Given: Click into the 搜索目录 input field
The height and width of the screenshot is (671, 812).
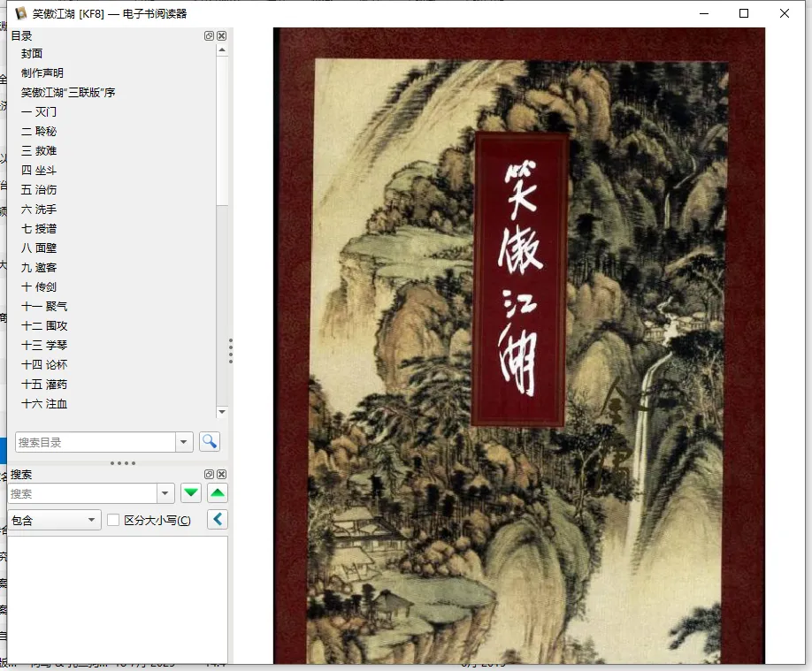Looking at the screenshot, I should [96, 442].
